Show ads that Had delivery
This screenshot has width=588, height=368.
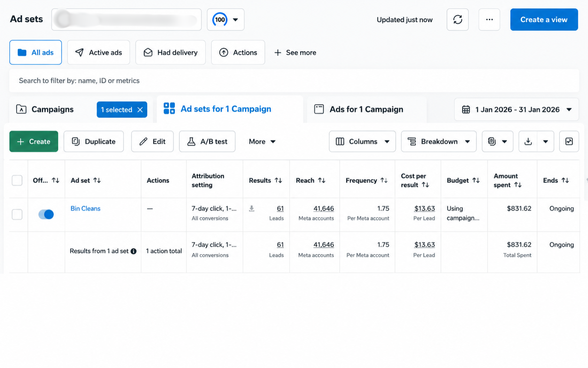tap(171, 52)
